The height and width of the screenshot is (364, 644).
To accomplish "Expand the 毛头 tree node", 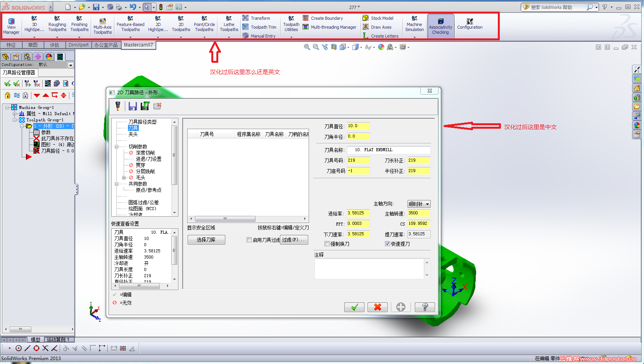I will [124, 178].
